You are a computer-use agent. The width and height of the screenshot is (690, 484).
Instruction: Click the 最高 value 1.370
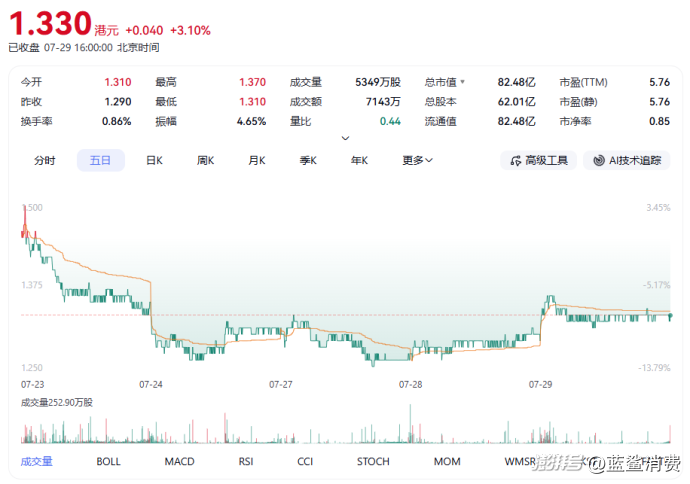253,82
